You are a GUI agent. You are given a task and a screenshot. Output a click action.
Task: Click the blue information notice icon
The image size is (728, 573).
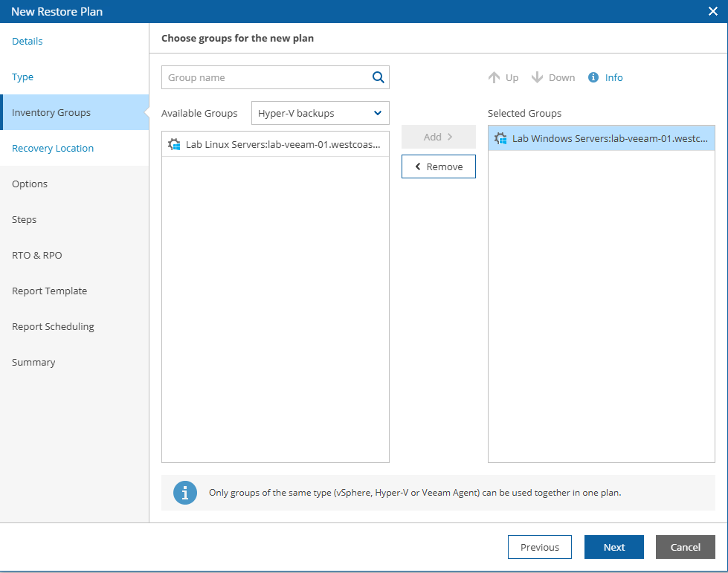[185, 493]
